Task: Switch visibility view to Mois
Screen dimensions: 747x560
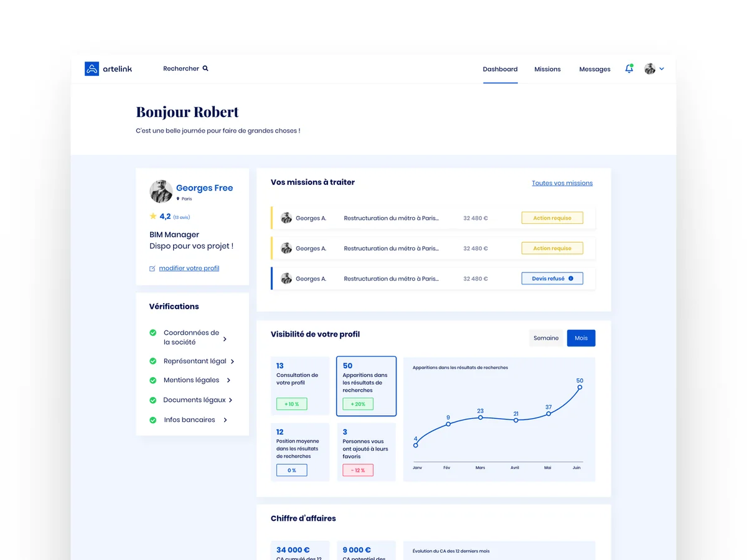Action: [x=581, y=338]
